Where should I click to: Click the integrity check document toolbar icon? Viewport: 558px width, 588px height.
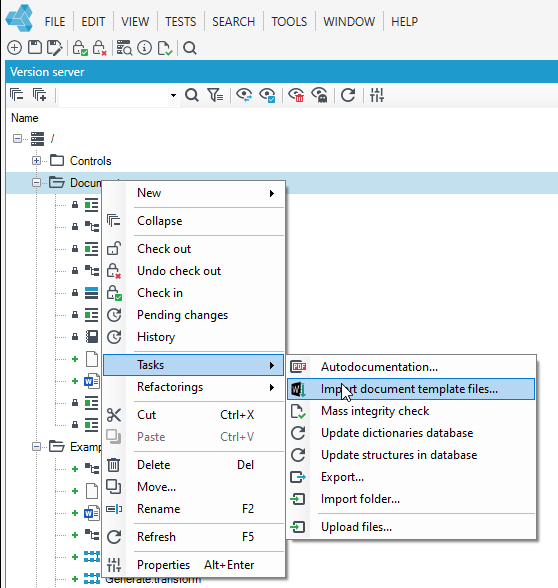(165, 48)
